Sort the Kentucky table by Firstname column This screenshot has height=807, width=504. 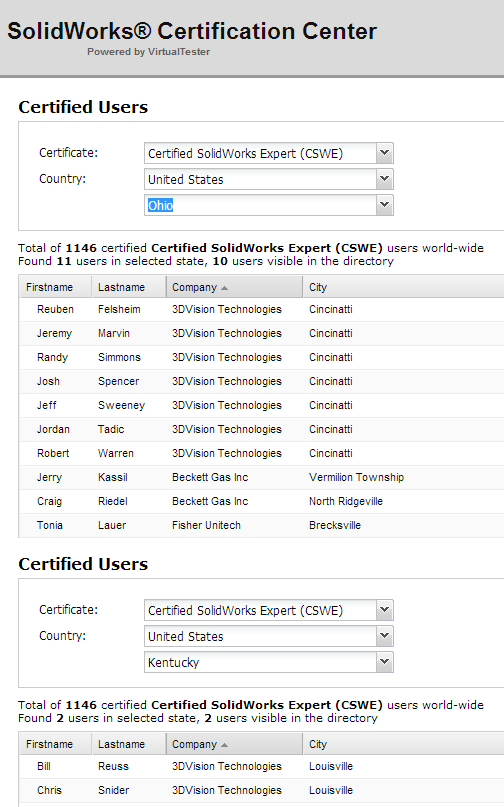click(55, 744)
